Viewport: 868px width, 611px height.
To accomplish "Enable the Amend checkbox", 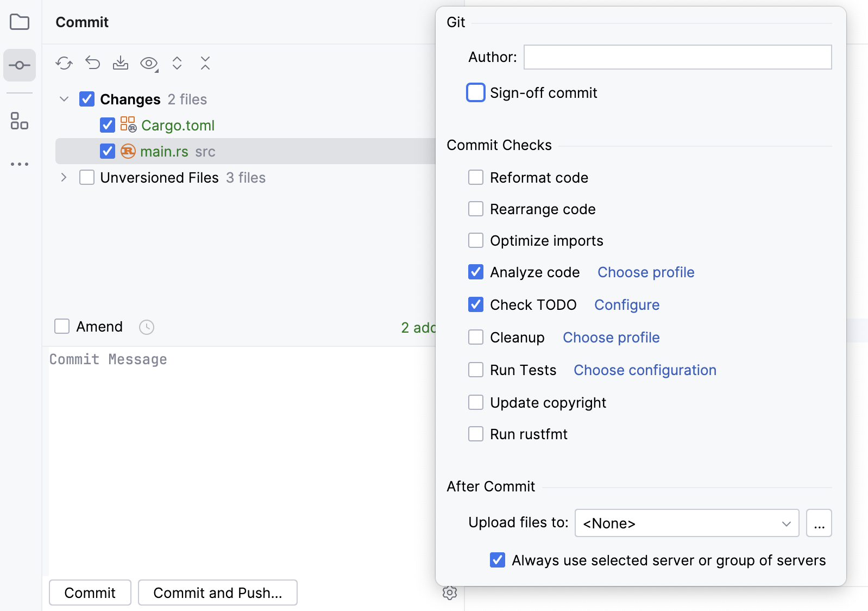I will coord(62,326).
